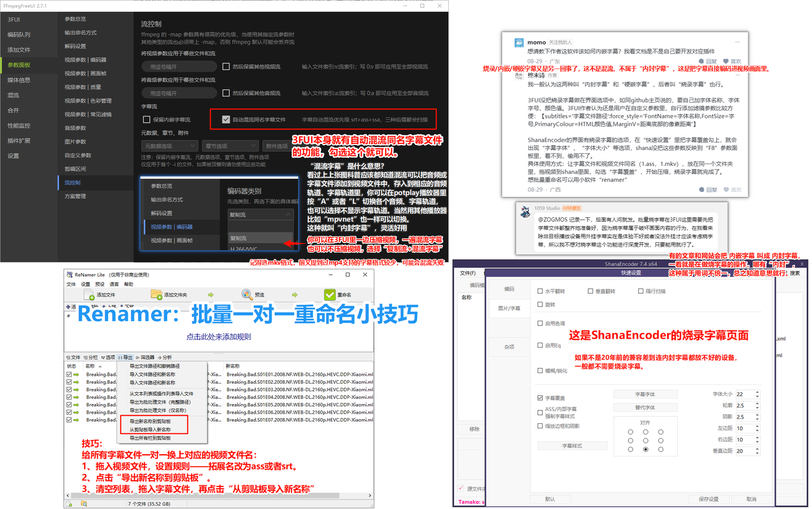The height and width of the screenshot is (509, 812).
Task: Open the 设置 menu in ReNamer
Action: click(x=85, y=284)
